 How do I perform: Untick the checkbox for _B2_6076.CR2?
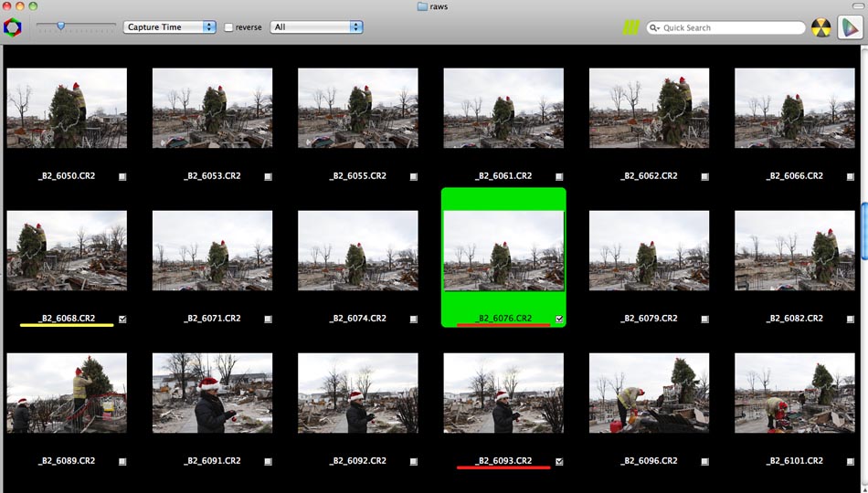(559, 319)
